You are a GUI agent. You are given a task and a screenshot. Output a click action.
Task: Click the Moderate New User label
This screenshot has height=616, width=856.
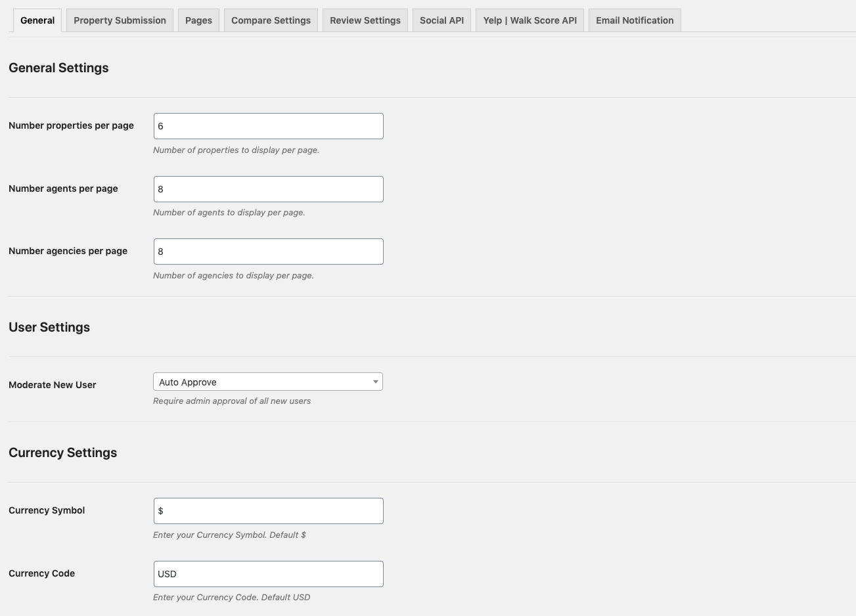click(52, 385)
